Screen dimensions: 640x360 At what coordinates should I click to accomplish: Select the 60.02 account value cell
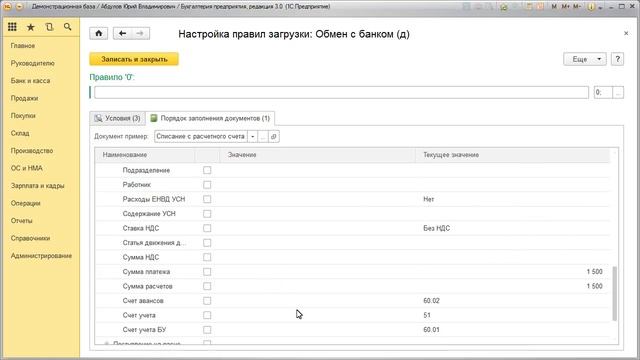pyautogui.click(x=513, y=301)
